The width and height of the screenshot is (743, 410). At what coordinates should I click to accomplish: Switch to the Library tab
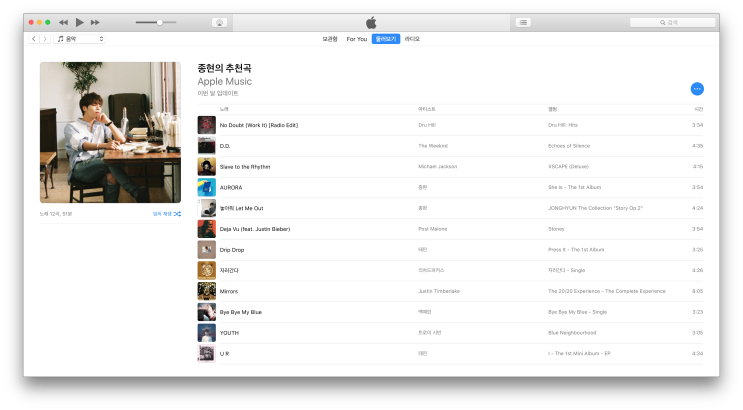(x=330, y=39)
